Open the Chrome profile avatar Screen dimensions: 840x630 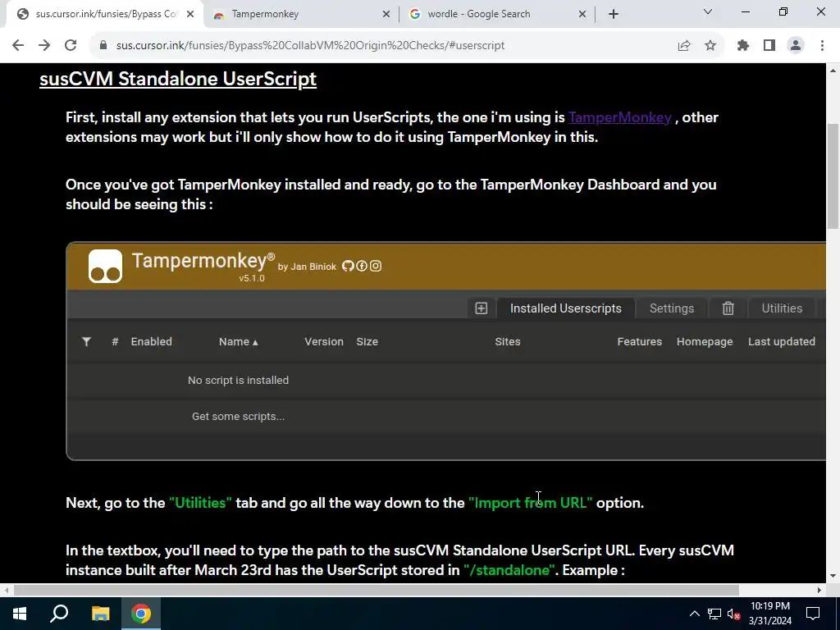pos(796,46)
